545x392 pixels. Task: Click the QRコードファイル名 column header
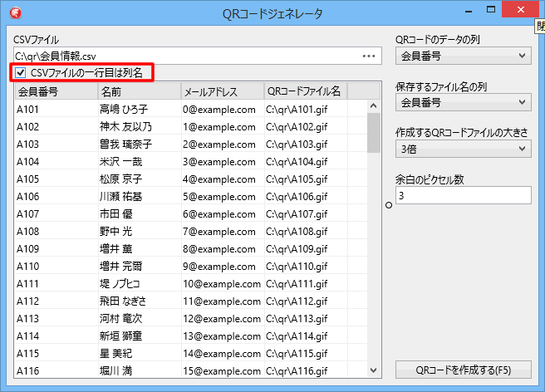(304, 91)
